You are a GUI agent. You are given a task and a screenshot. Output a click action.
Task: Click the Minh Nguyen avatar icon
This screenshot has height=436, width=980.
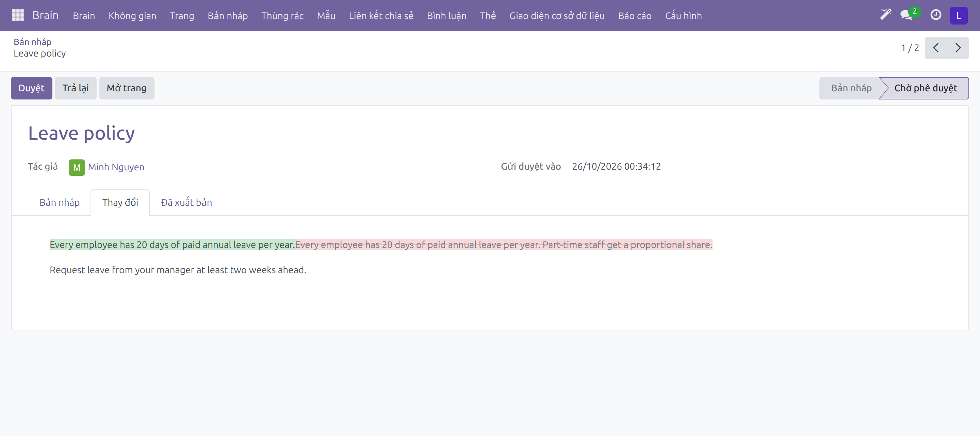tap(77, 167)
